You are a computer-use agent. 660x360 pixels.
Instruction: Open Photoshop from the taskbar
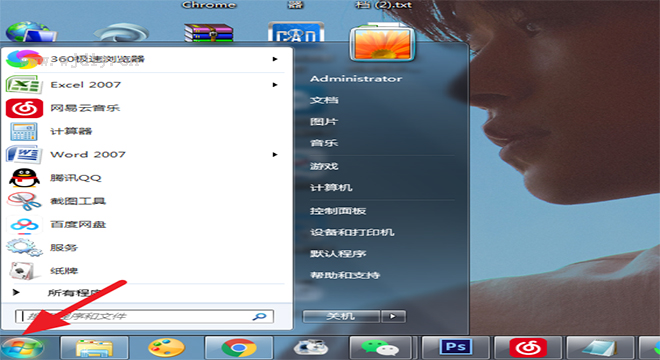click(x=456, y=348)
